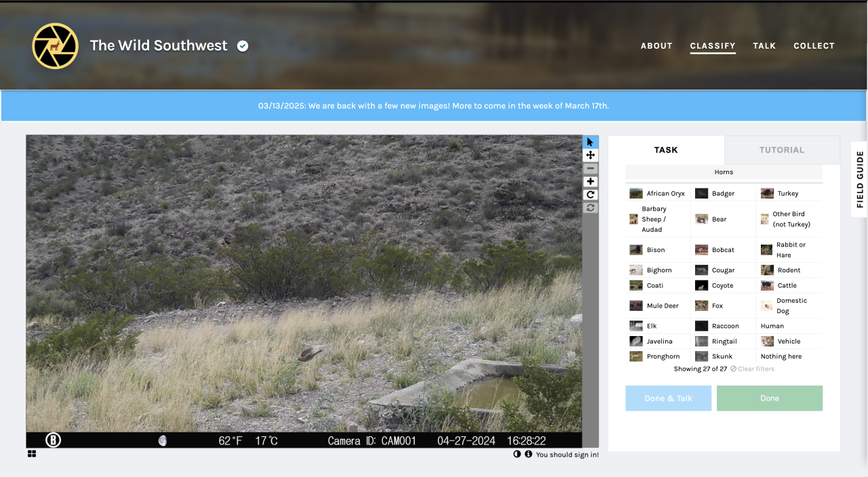Choose Rabbit or Hare

(789, 250)
